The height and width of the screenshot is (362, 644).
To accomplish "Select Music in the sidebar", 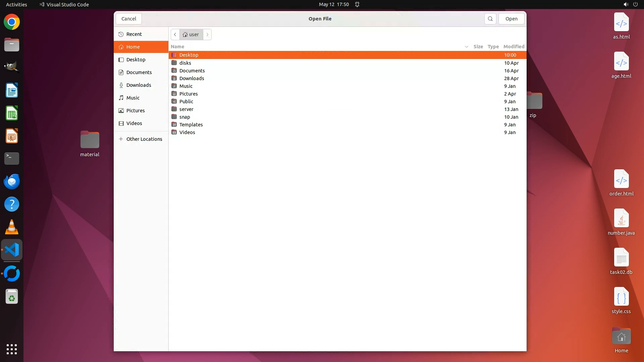I will (x=133, y=98).
